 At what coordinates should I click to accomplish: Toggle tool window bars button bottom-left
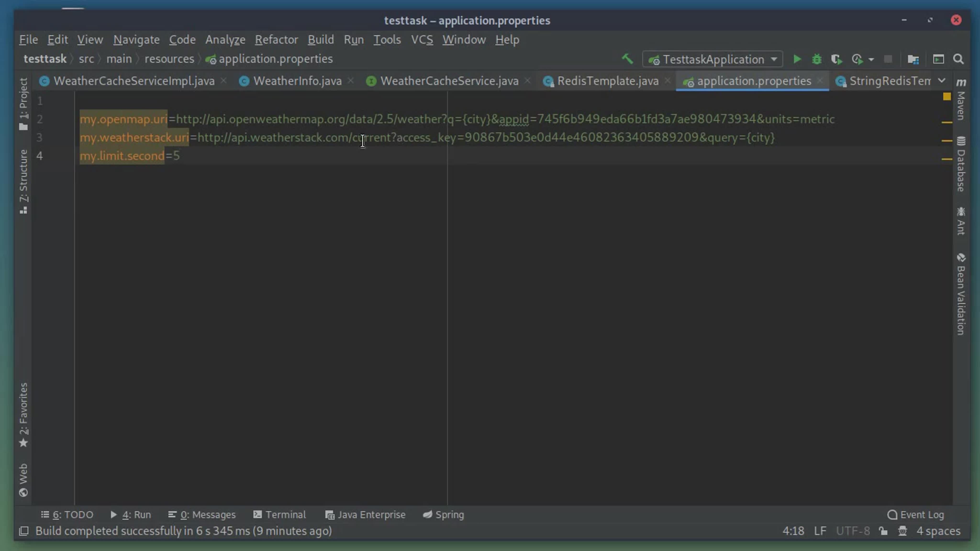24,531
